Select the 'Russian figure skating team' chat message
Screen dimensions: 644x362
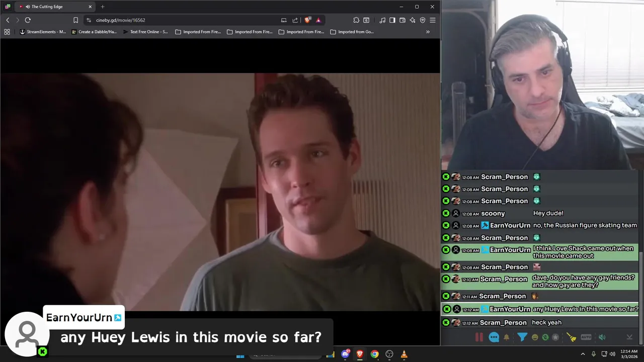[540, 225]
